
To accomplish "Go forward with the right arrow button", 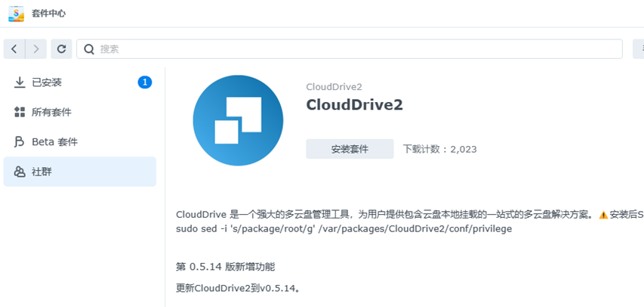I will [36, 49].
